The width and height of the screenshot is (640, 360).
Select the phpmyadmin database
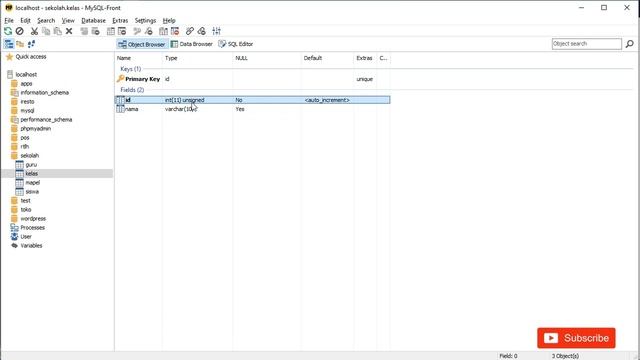36,129
